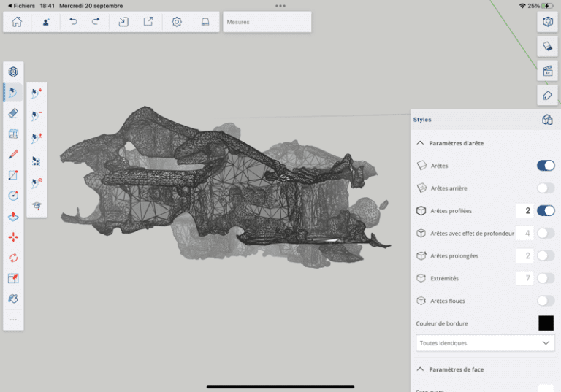Viewport: 561px width, 392px height.
Task: Enable the Arêtes arrière switch
Action: 545,188
